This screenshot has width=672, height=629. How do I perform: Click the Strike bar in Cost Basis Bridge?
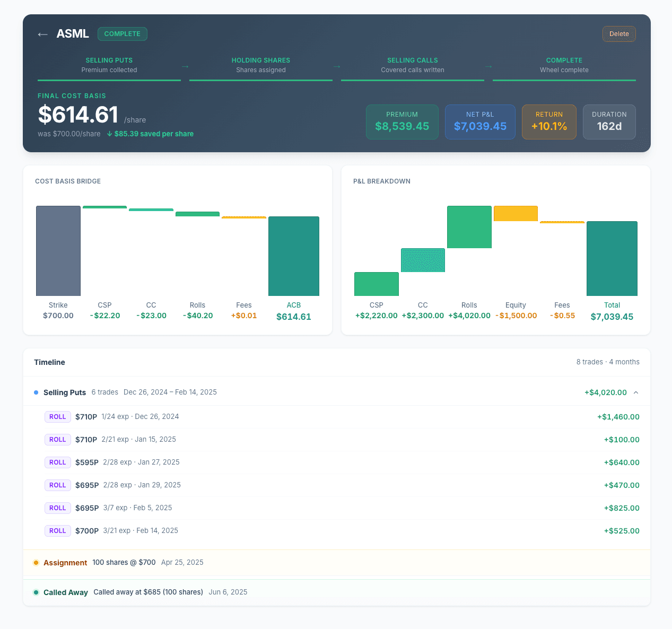[x=58, y=251]
